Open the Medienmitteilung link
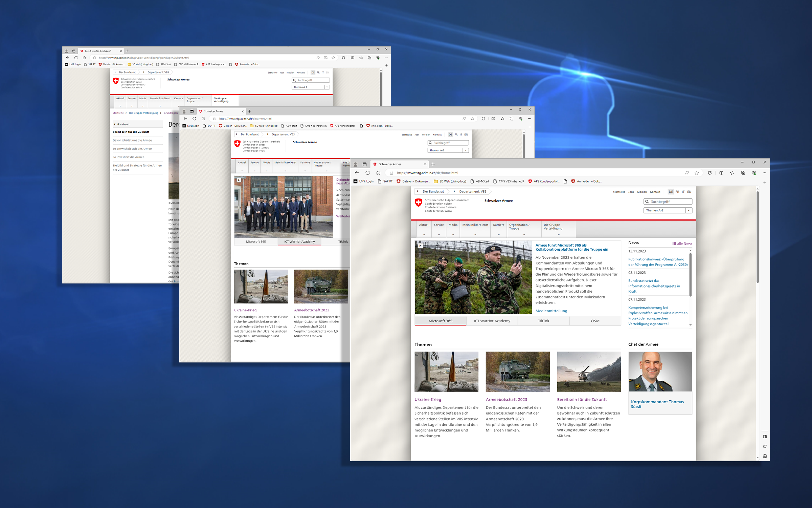Screen dimensions: 812x508 click(551, 311)
